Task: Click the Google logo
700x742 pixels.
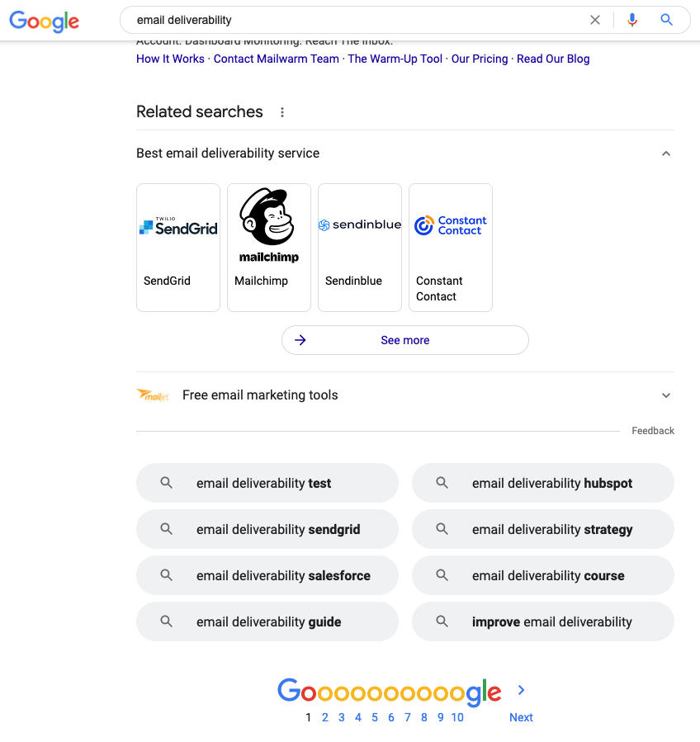Action: point(44,21)
